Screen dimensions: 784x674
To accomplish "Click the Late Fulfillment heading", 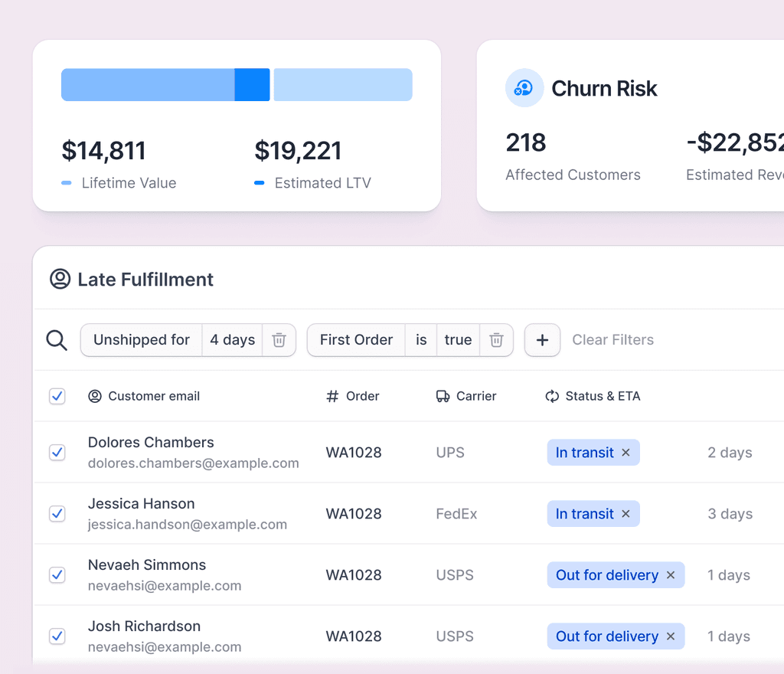I will point(145,279).
